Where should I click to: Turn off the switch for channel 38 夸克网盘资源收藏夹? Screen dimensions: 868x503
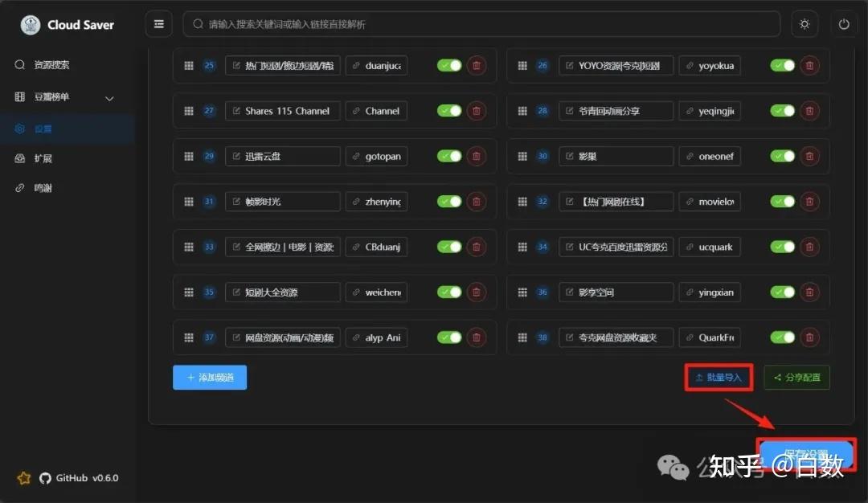pos(781,337)
